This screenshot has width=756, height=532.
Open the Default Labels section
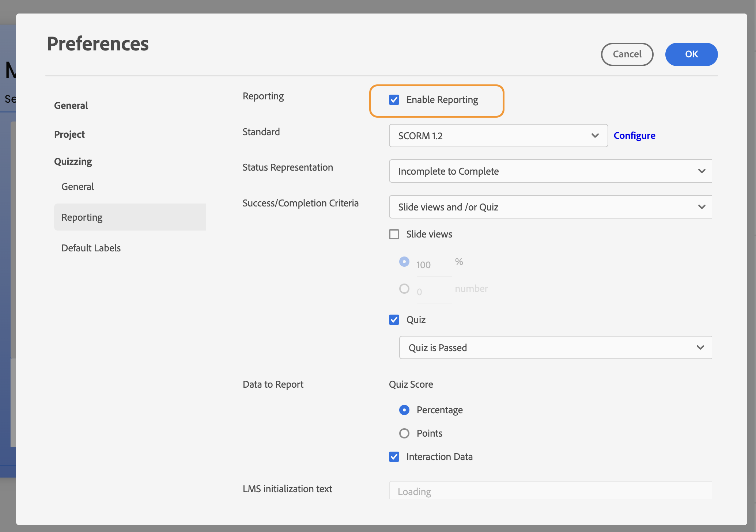click(91, 248)
